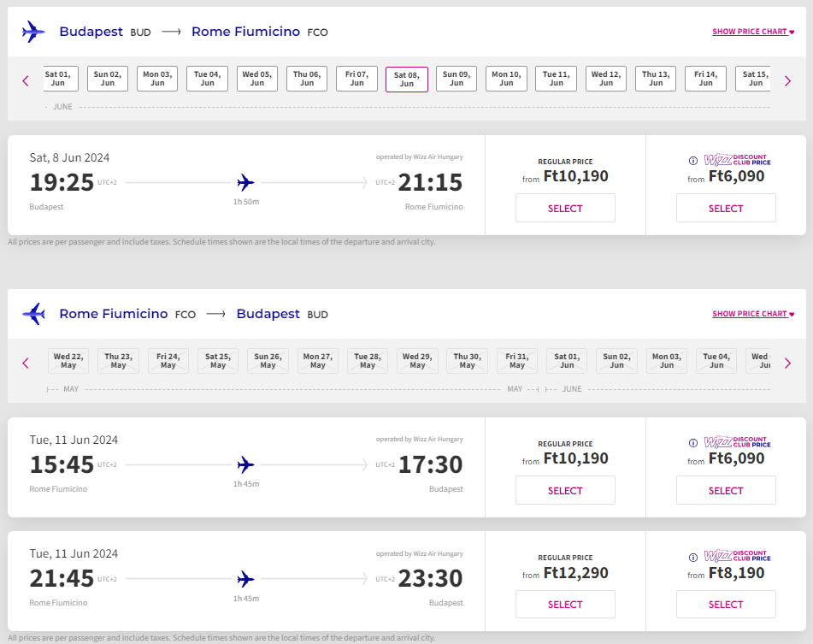
Task: Open Wizz Discount Club info icon for 21:45 flight
Action: click(x=693, y=558)
